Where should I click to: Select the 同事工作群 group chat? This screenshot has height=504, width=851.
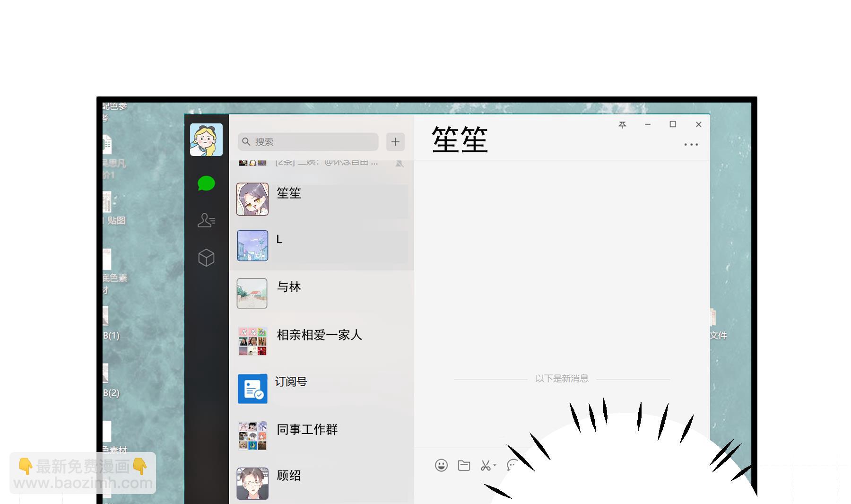click(321, 435)
